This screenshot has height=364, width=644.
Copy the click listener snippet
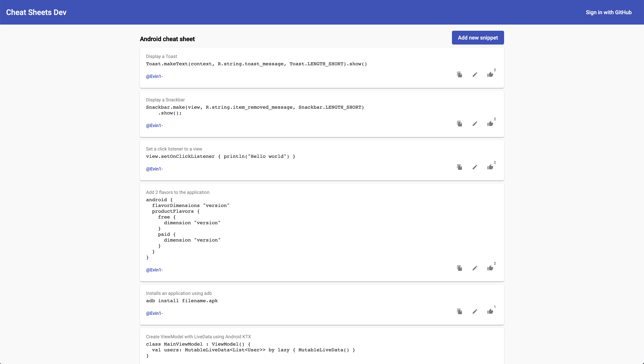click(459, 167)
